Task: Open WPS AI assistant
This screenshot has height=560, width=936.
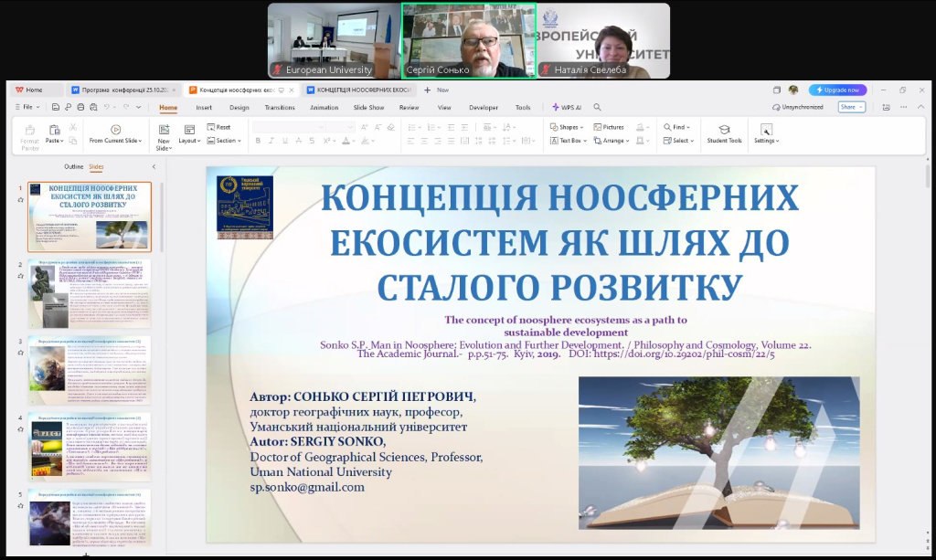Action: coord(566,107)
